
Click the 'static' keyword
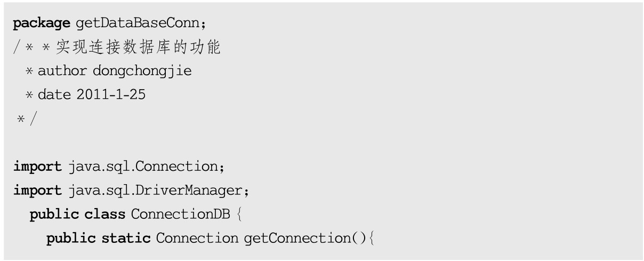(126, 238)
